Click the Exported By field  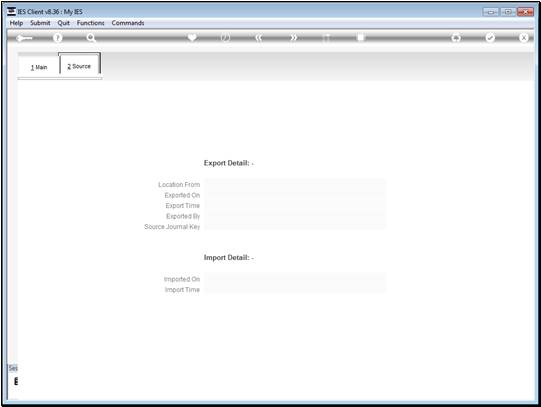[x=295, y=216]
